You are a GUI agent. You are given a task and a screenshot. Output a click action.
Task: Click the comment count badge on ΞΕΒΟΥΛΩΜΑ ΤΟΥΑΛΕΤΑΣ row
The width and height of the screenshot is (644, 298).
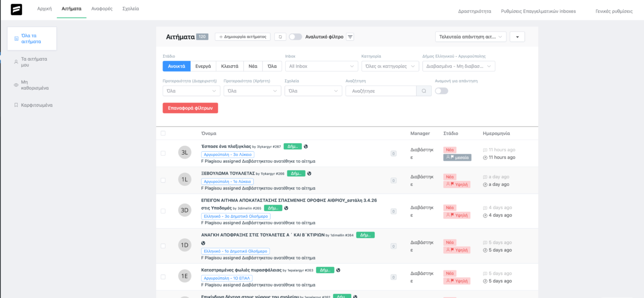point(393,180)
